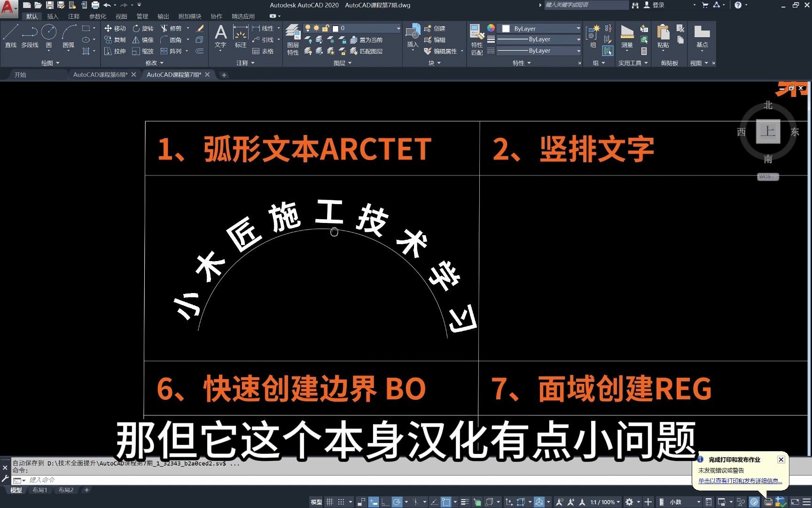Click the 单击以查看打印和发布详细信息 link

point(739,481)
